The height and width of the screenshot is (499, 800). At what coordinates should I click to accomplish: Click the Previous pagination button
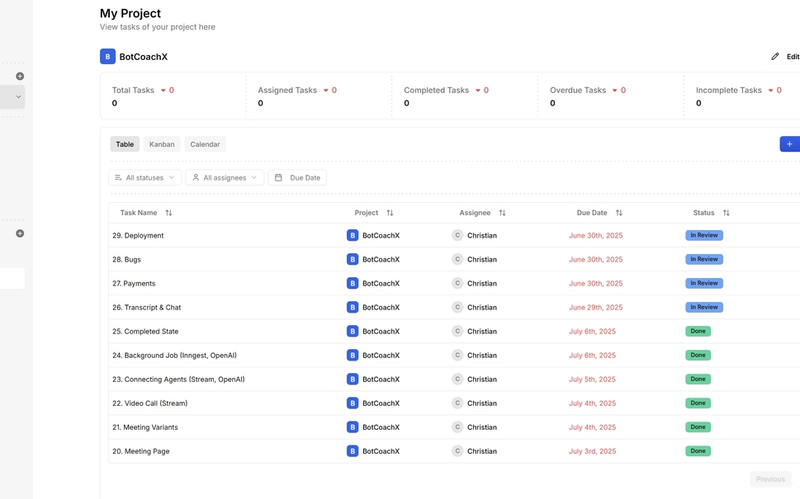pos(770,479)
